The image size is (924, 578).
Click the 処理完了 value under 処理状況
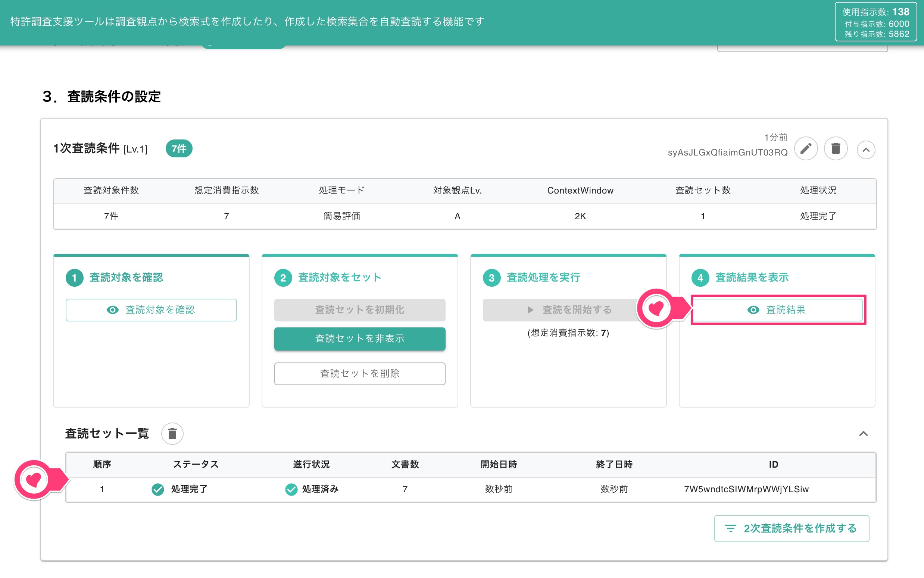[x=818, y=216]
